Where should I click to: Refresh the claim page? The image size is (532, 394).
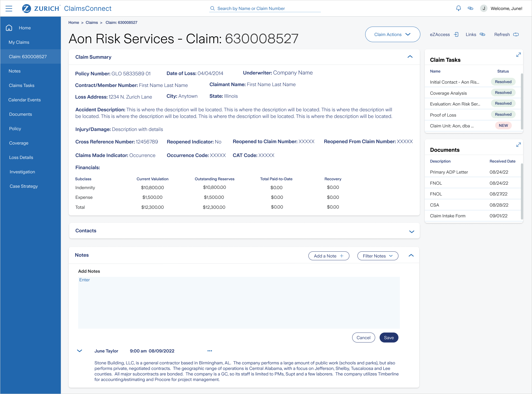506,35
